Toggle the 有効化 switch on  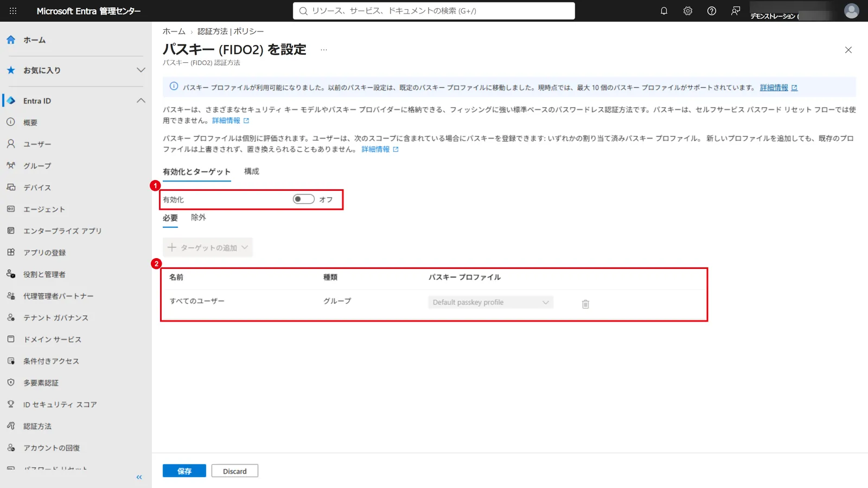[x=304, y=199]
